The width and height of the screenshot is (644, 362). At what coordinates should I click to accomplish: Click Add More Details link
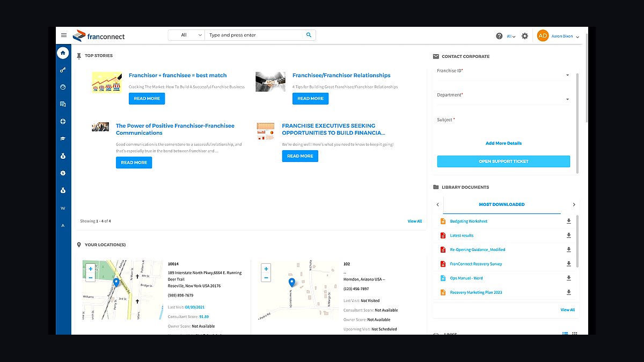point(503,143)
